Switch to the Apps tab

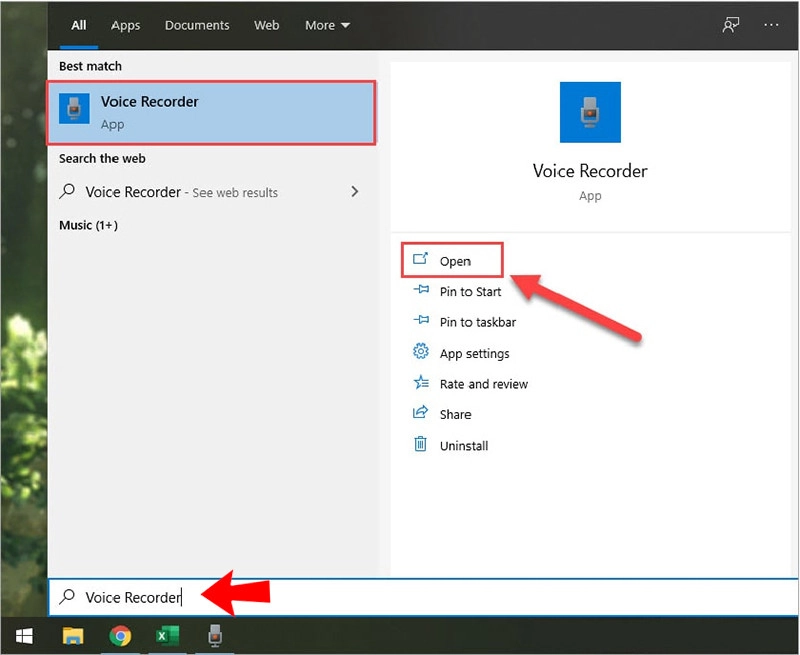coord(125,25)
